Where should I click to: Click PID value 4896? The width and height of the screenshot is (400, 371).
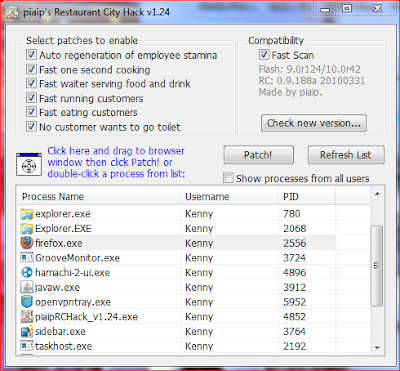(294, 273)
